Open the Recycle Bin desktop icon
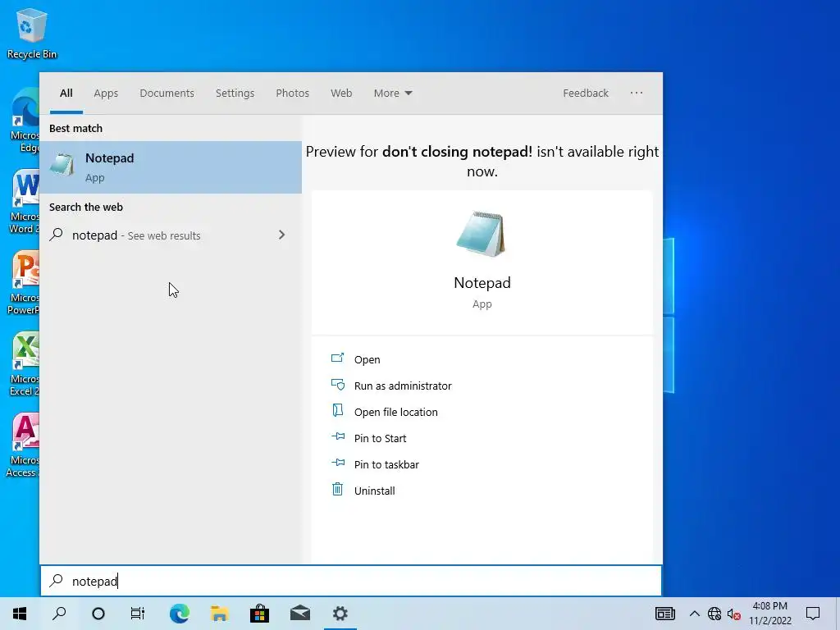The height and width of the screenshot is (630, 840). pyautogui.click(x=31, y=33)
